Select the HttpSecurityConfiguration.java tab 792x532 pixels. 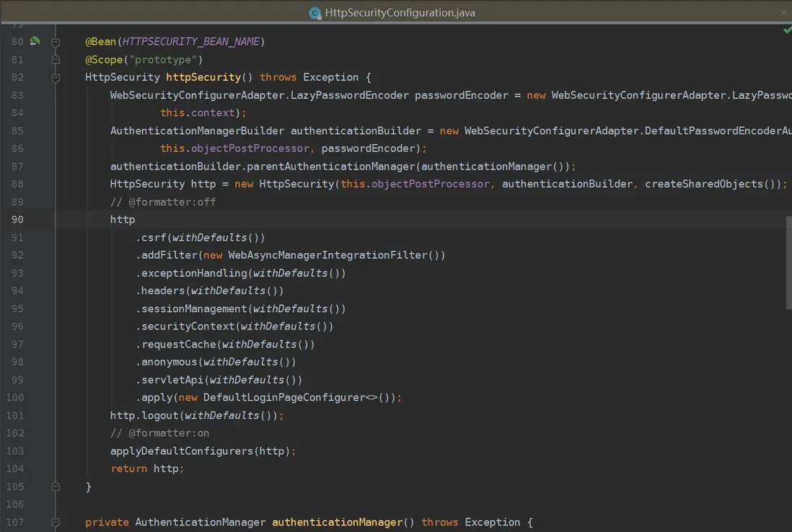[400, 13]
